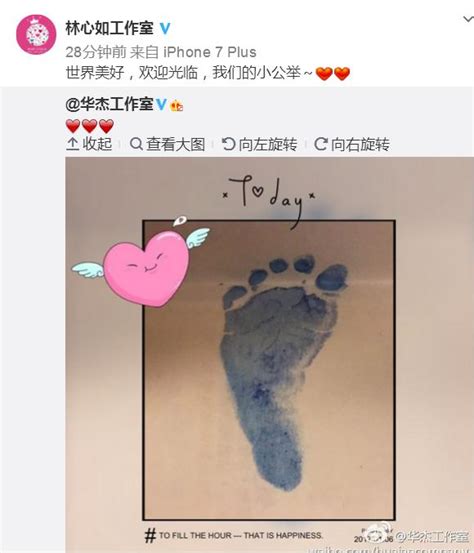Rotate image left with 向左旋转
474x553 pixels.
pyautogui.click(x=259, y=144)
